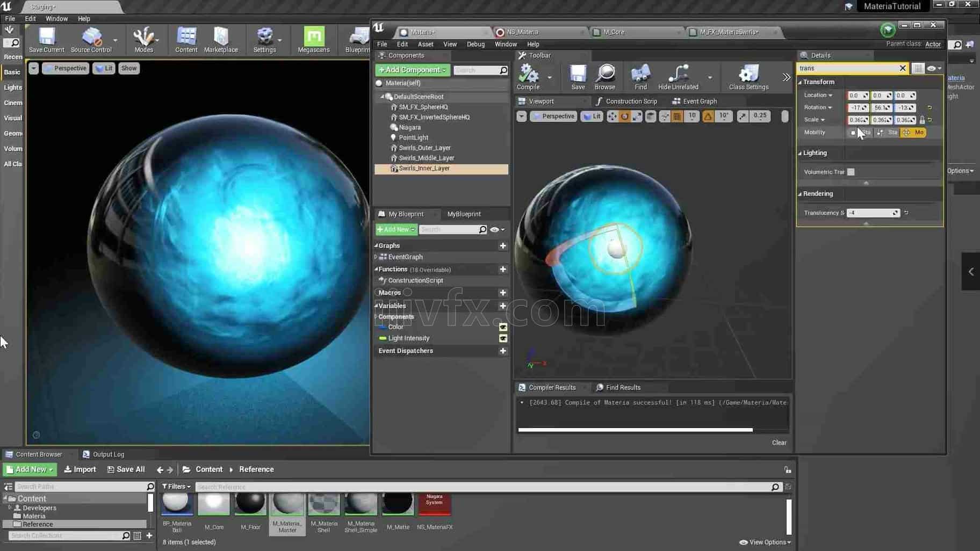980x551 pixels.
Task: Open the Find tool in blueprint toolbar
Action: (640, 77)
